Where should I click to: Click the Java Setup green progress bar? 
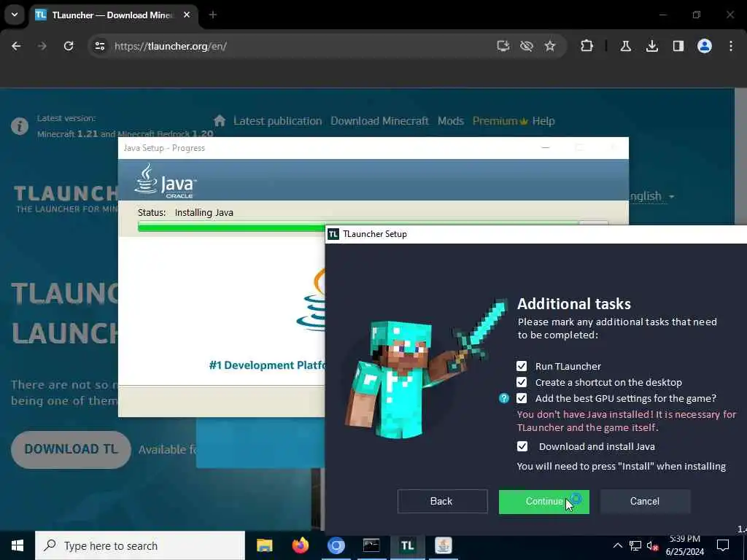coord(231,227)
